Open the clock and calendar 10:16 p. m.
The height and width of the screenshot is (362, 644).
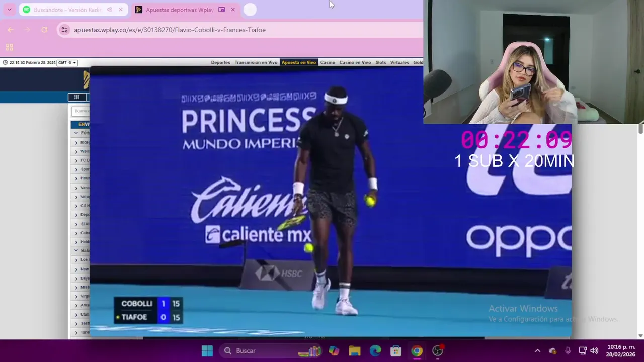(x=621, y=351)
